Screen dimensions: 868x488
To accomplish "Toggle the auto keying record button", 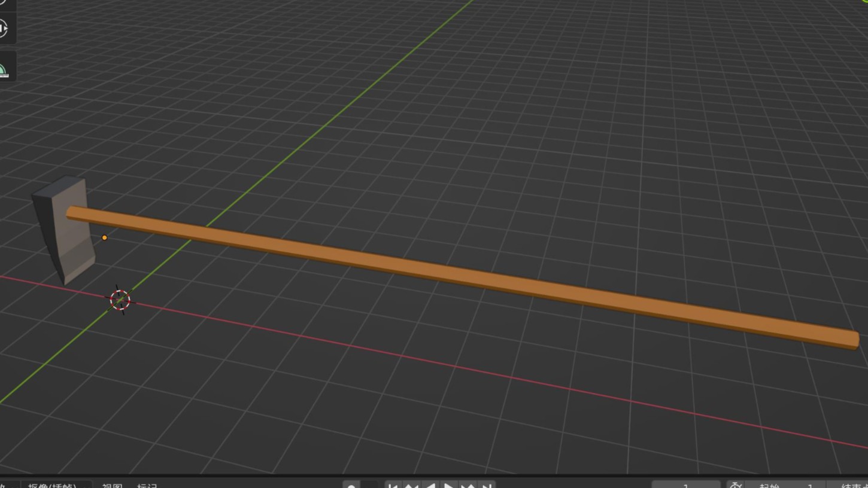I will [x=351, y=485].
